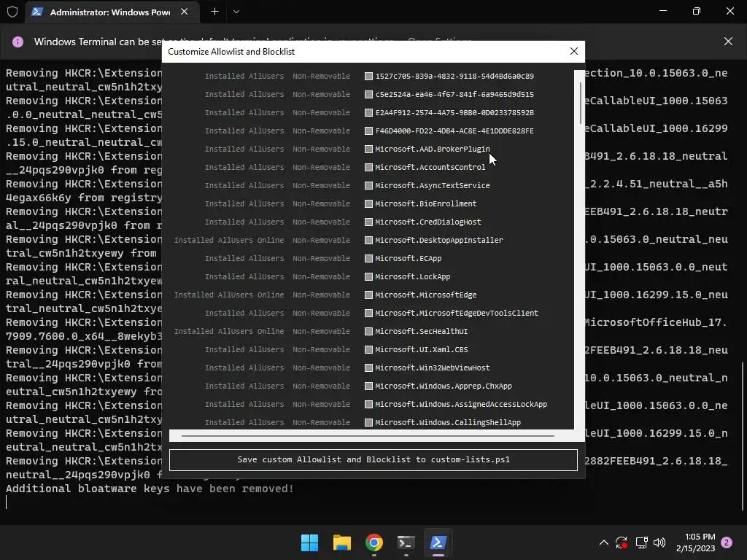Click the admin shield icon in title bar
Viewport: 747px width, 560px height.
(12, 12)
